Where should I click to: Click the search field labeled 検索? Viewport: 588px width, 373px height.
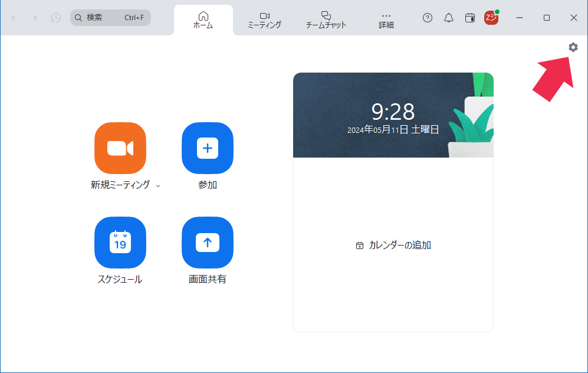click(x=111, y=18)
